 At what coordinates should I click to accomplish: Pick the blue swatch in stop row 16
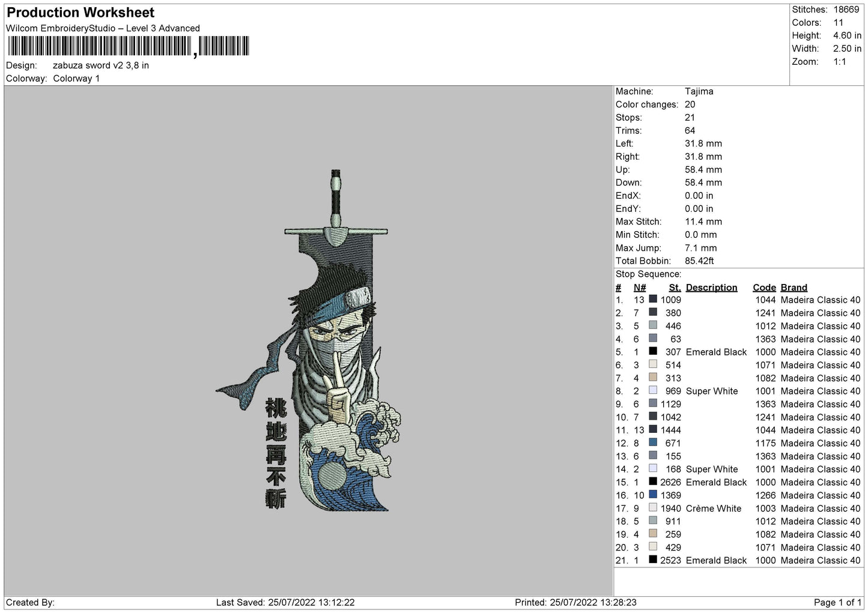(653, 495)
